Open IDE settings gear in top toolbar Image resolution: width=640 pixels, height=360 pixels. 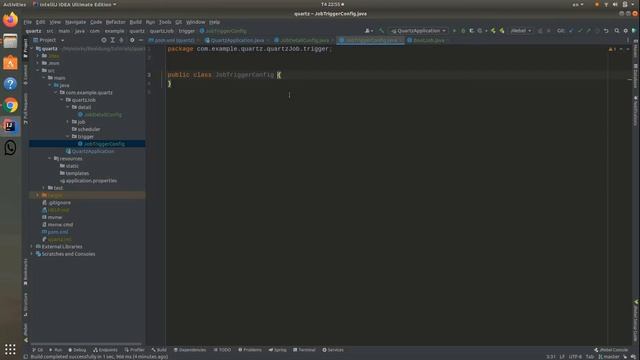[x=625, y=31]
